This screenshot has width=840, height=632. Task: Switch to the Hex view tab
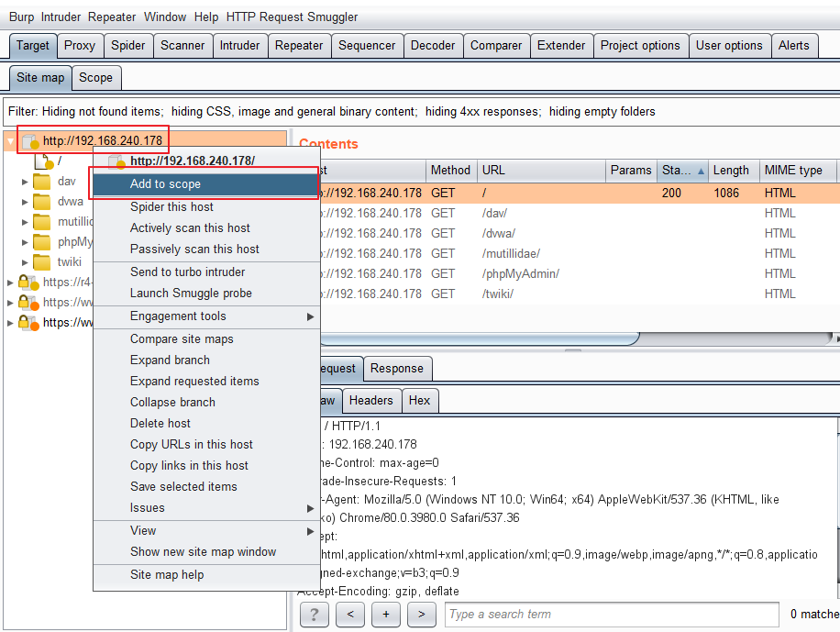coord(419,401)
